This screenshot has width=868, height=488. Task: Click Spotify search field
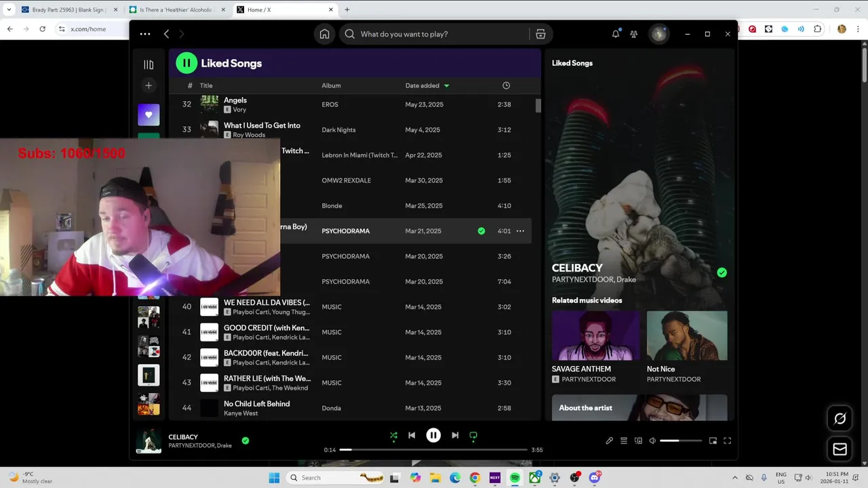(x=434, y=34)
